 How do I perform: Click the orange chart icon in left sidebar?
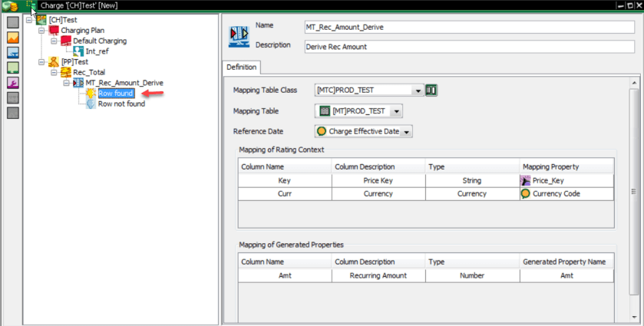pos(12,38)
